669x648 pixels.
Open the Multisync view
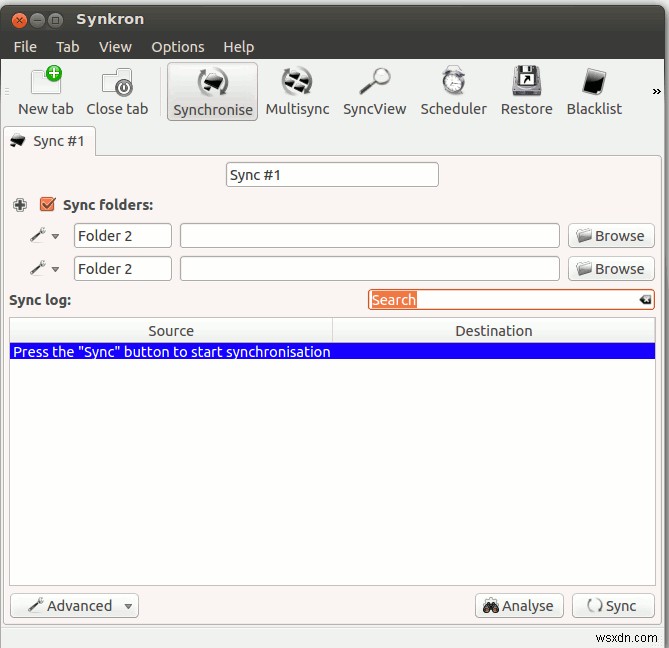coord(297,91)
